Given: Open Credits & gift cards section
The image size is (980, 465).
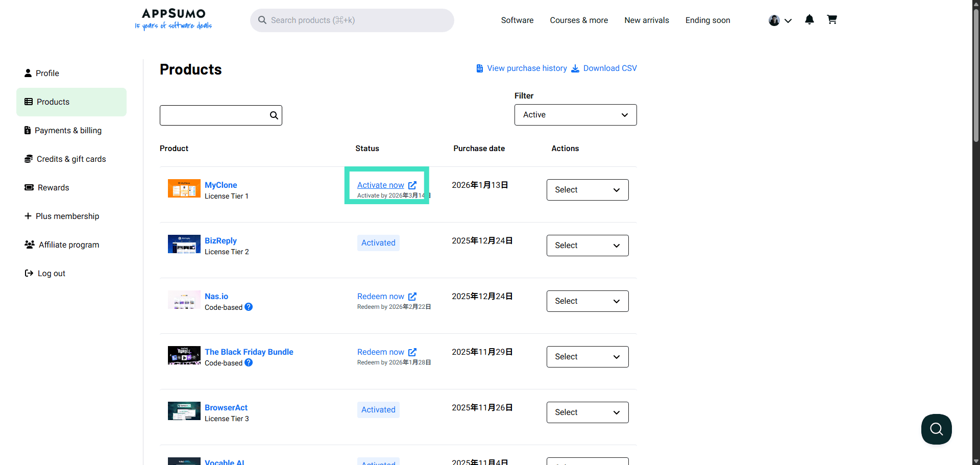Looking at the screenshot, I should point(71,159).
